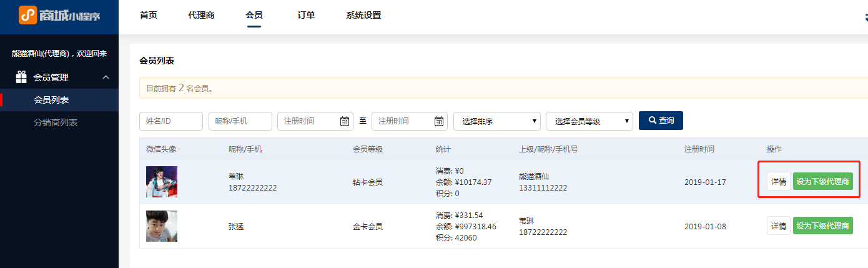
Task: Click registration date 2019-01-17
Action: point(705,182)
